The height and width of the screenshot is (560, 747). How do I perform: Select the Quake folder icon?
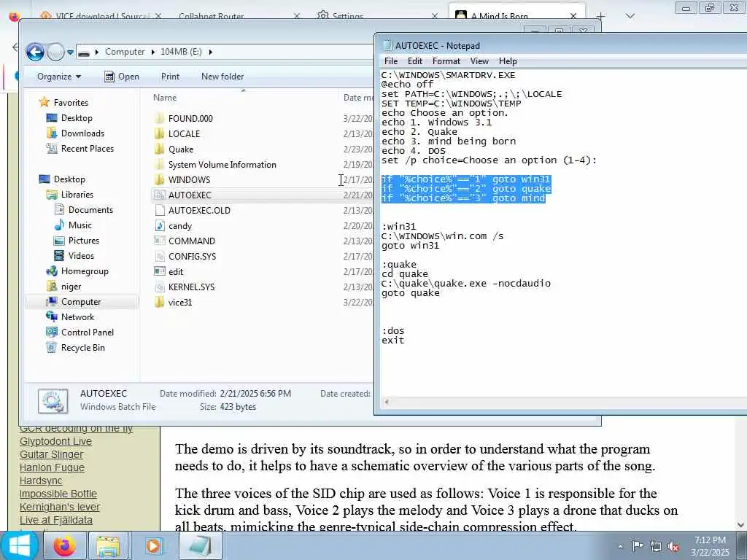[160, 149]
